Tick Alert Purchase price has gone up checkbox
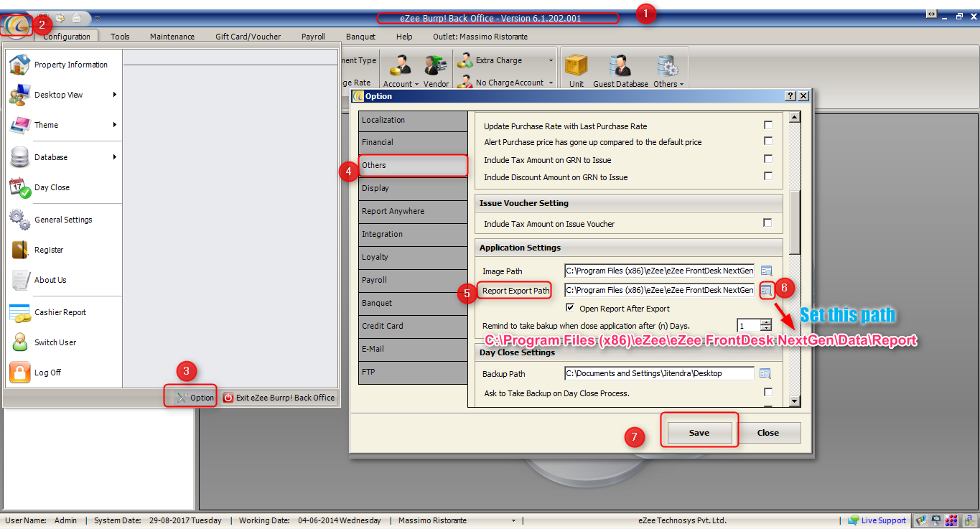This screenshot has height=529, width=980. coord(768,141)
